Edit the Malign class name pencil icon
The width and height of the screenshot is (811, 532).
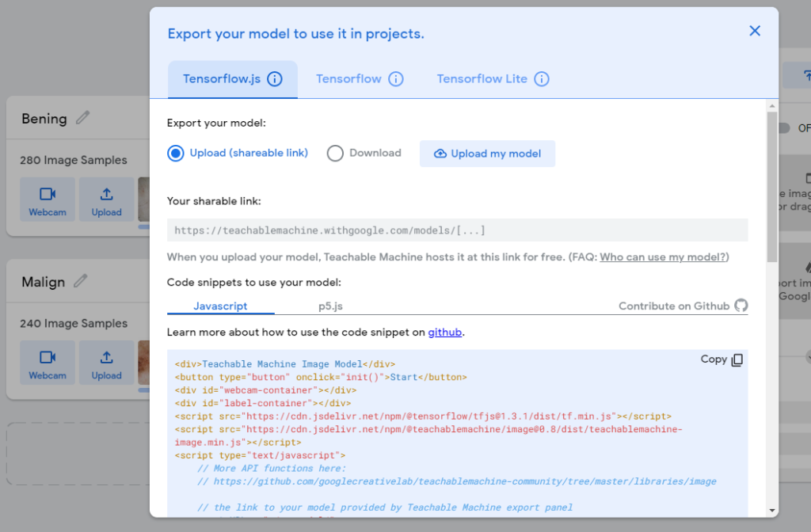[80, 281]
